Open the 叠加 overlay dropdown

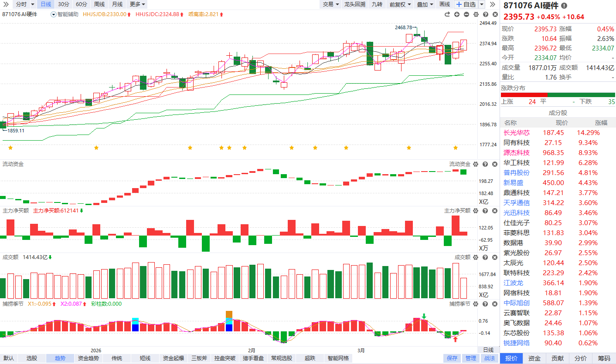pyautogui.click(x=425, y=4)
